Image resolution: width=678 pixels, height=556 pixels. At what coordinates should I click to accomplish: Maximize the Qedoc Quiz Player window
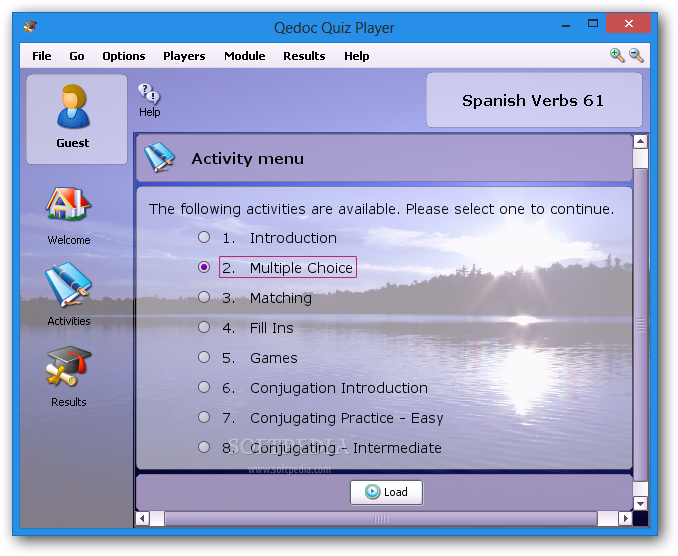[x=593, y=23]
